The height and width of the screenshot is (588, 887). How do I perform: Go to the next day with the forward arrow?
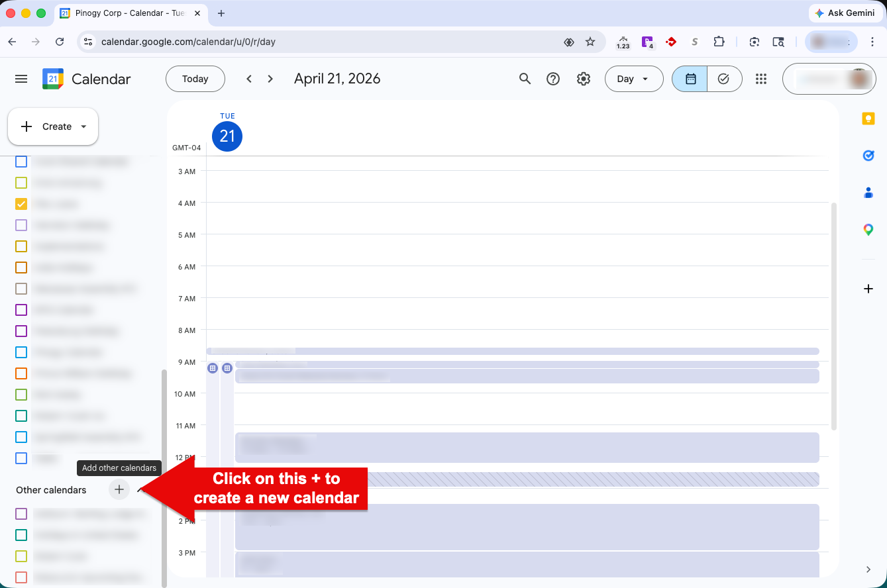pos(270,78)
